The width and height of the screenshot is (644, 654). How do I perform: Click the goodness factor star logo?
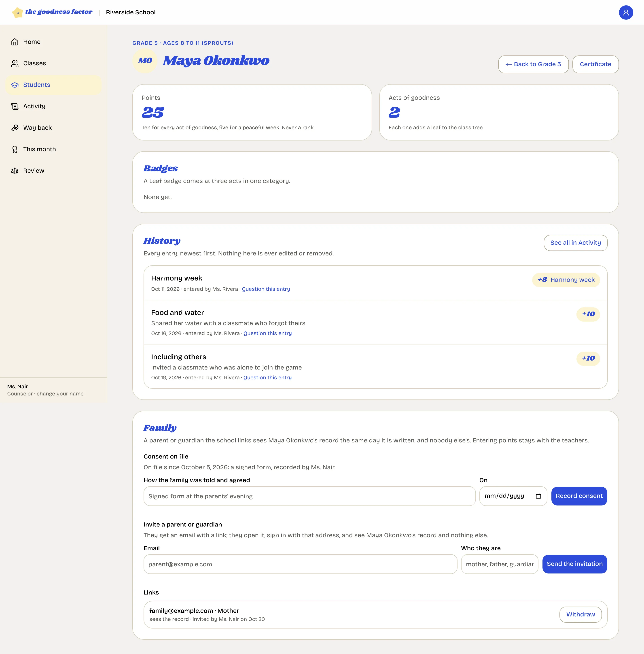(18, 13)
